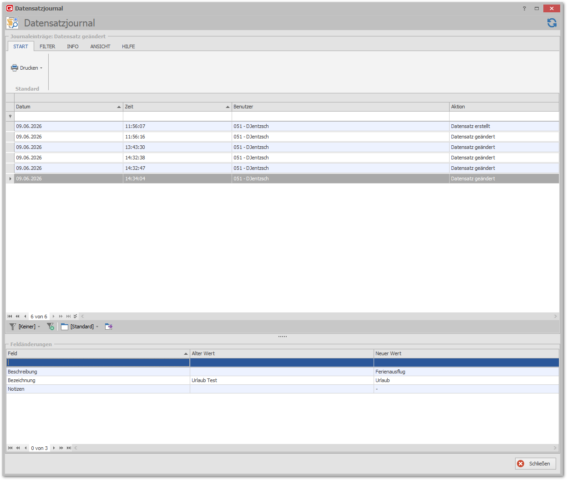567x480 pixels.
Task: Go to next record in journal navigator
Action: (x=53, y=316)
